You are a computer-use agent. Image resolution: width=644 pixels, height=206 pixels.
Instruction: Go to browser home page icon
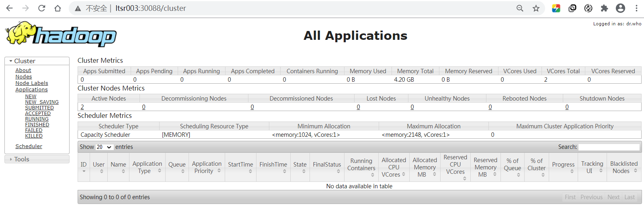pos(58,8)
